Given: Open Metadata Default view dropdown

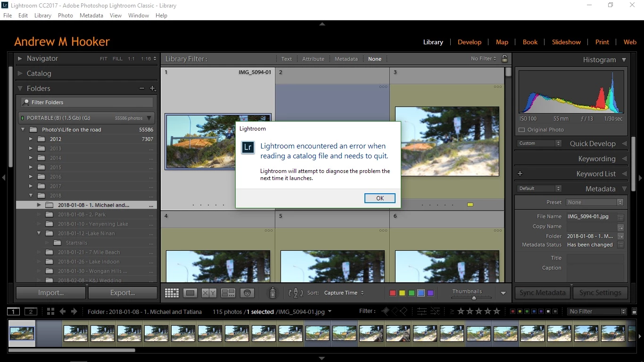Looking at the screenshot, I should [539, 189].
